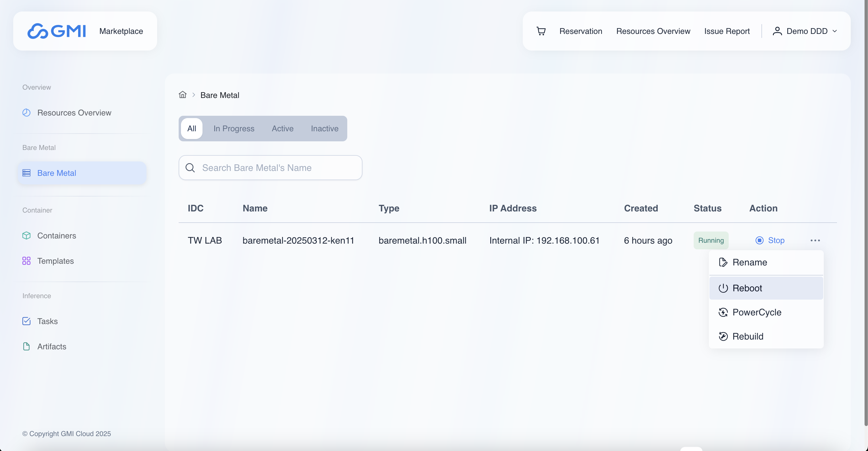
Task: Click the IP Address column header
Action: (x=512, y=208)
